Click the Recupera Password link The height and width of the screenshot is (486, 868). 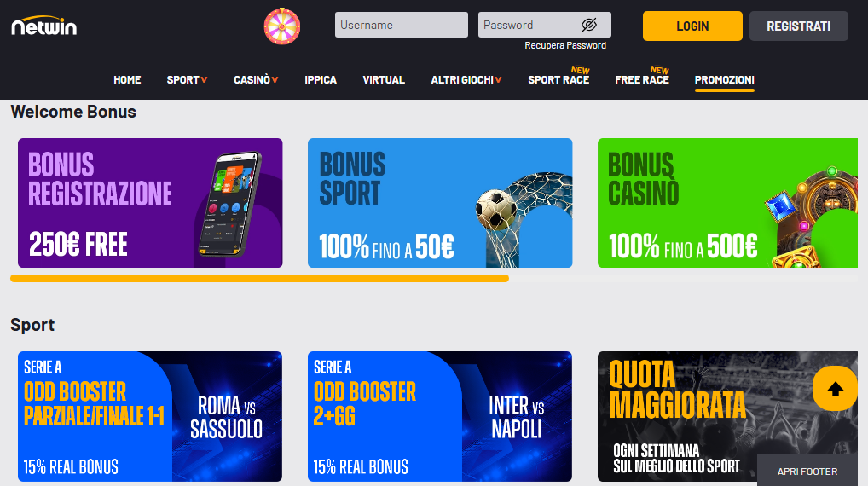click(x=565, y=45)
